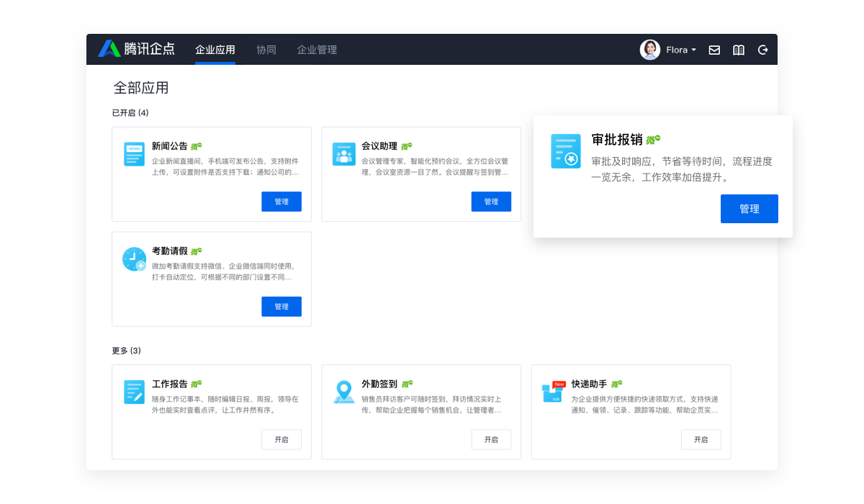Viewport: 864px width, 504px height.
Task: Enable 工作报告 with the 开启 button
Action: (x=281, y=439)
